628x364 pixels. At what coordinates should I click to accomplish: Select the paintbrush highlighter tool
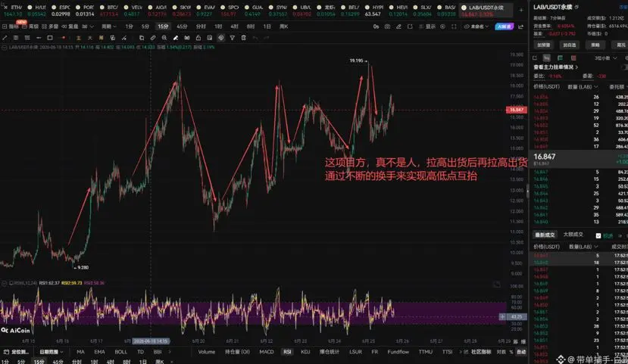[x=176, y=38]
